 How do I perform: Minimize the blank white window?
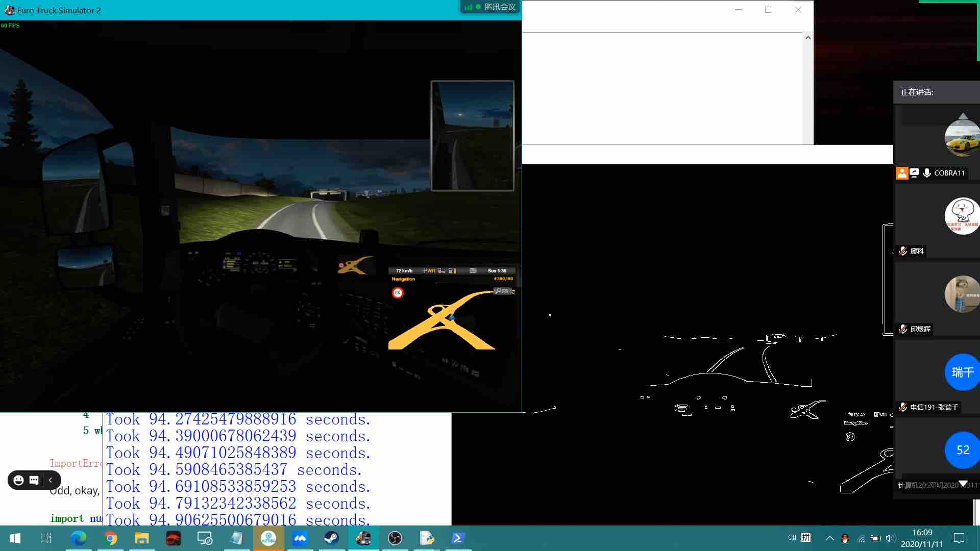click(x=739, y=10)
